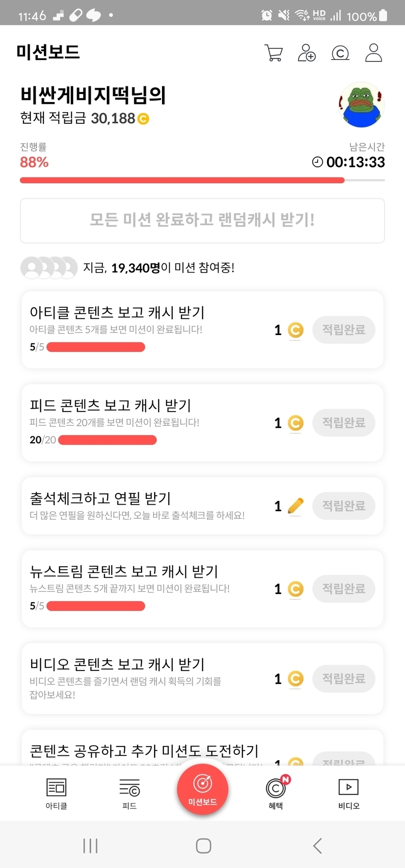405x868 pixels.
Task: Tap 적립완료 button for 출석체크 mission
Action: (x=344, y=506)
